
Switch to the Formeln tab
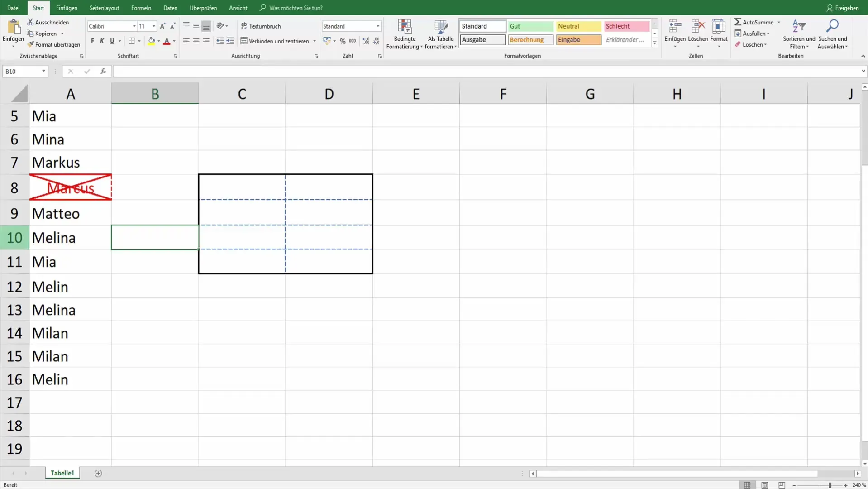click(141, 8)
